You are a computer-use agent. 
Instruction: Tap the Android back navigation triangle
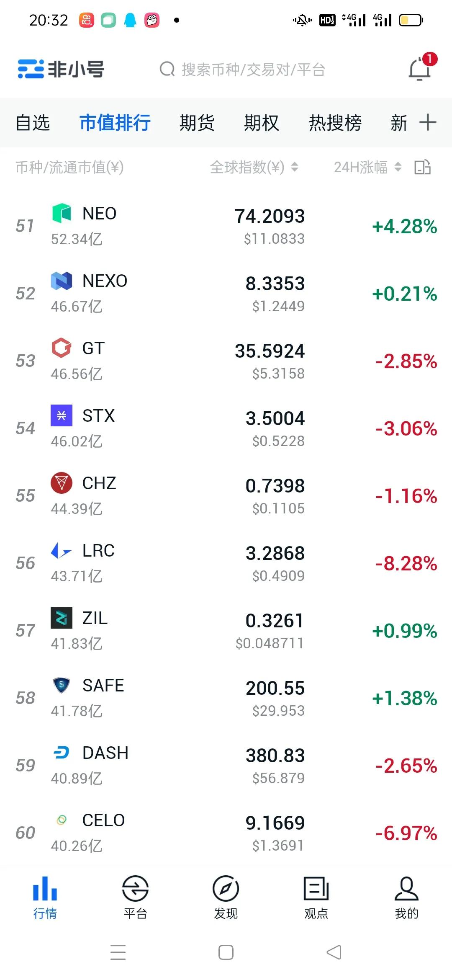(334, 952)
